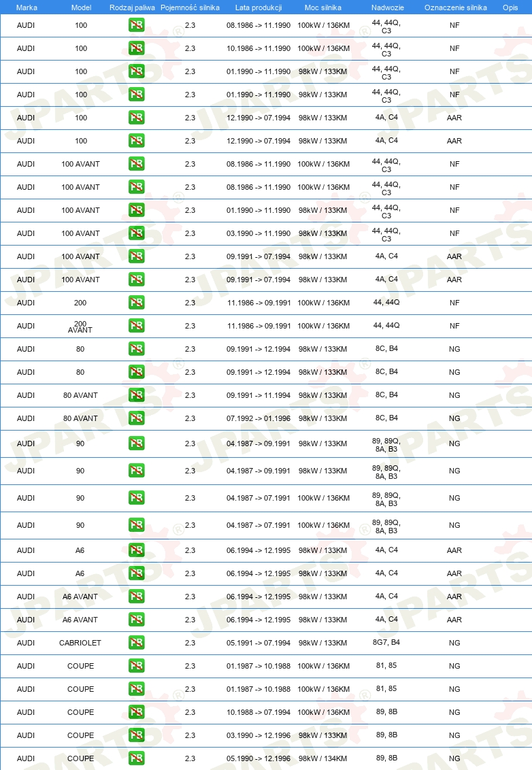
Task: Click the fuel icon in the AUDI 100 08.1986 row
Action: [x=137, y=25]
